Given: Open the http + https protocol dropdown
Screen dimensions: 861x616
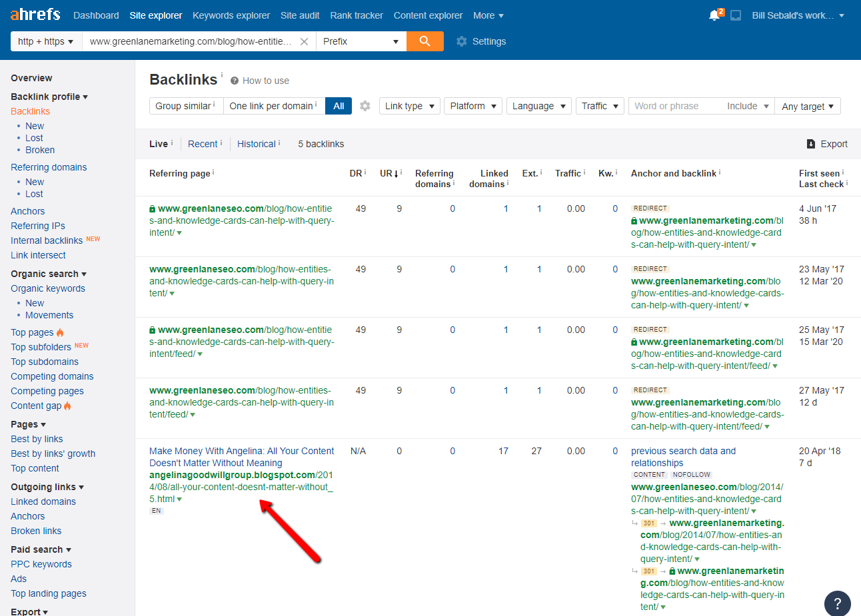Looking at the screenshot, I should click(x=46, y=41).
